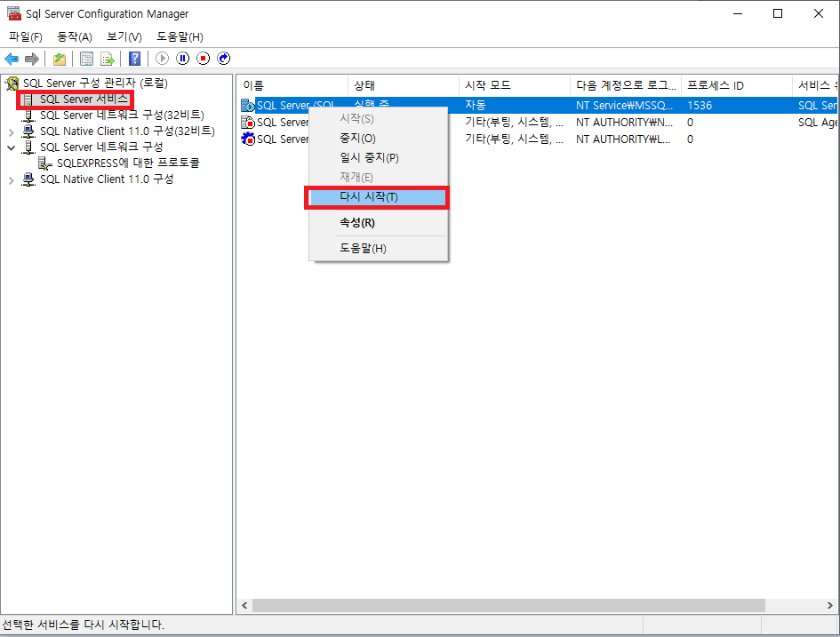Open the 동작(A) menu
The width and height of the screenshot is (840, 637).
(75, 37)
